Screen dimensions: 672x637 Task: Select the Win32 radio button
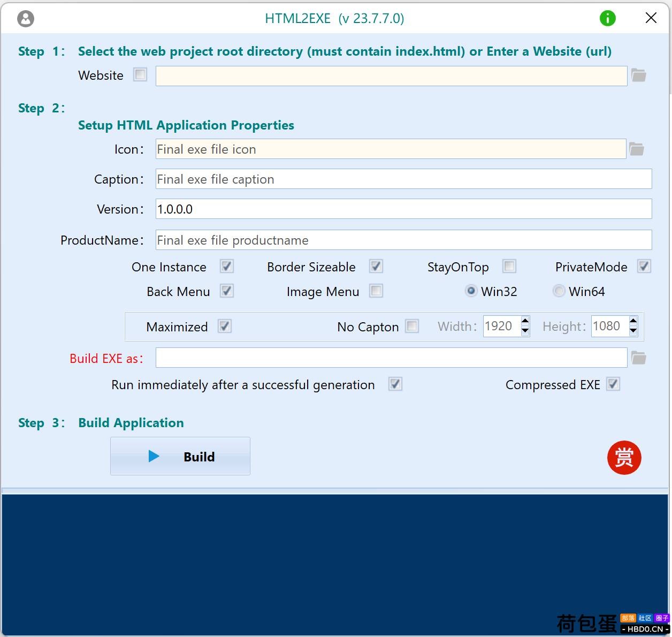coord(471,291)
